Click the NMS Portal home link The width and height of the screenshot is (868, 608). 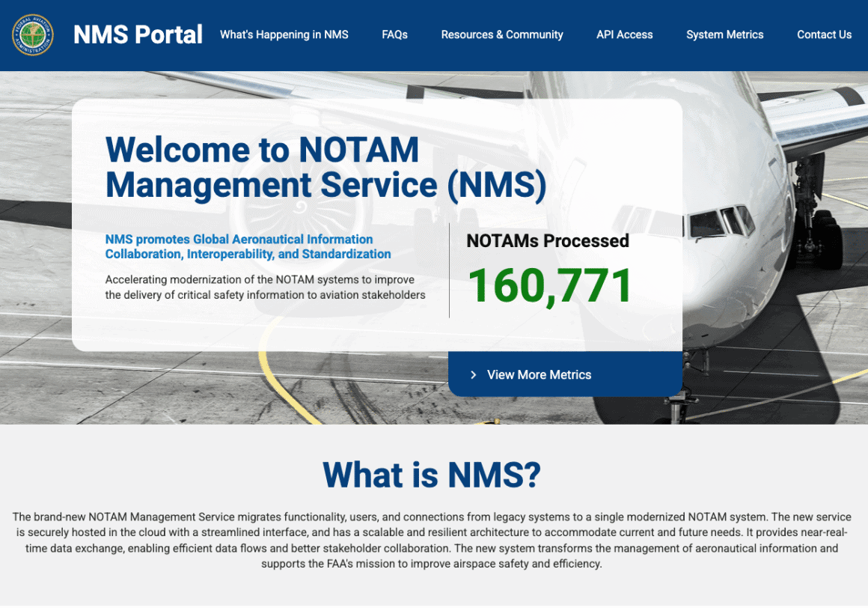138,34
